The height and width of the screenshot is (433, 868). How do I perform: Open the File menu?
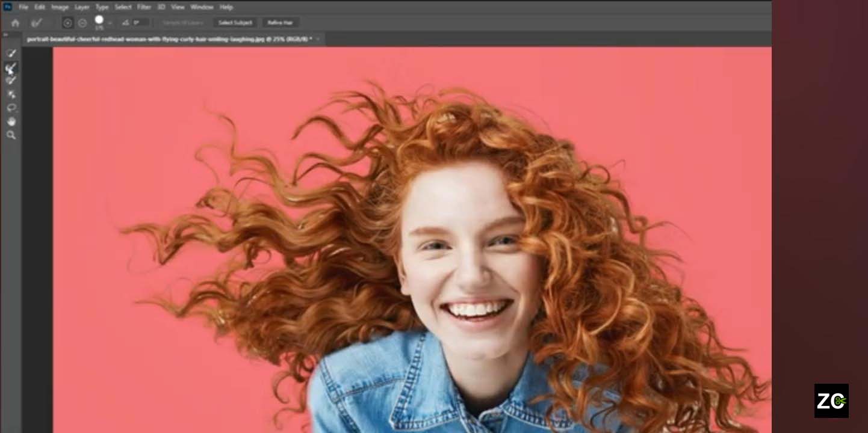click(x=23, y=7)
